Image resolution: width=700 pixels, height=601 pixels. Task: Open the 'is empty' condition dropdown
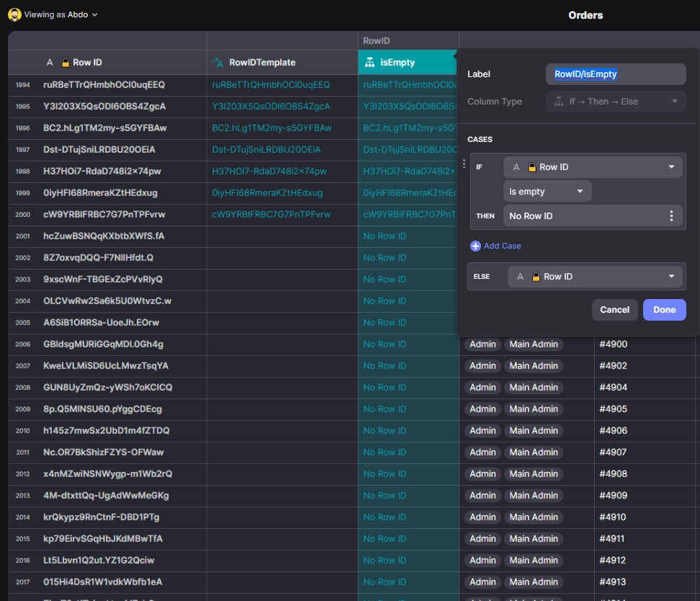click(547, 192)
